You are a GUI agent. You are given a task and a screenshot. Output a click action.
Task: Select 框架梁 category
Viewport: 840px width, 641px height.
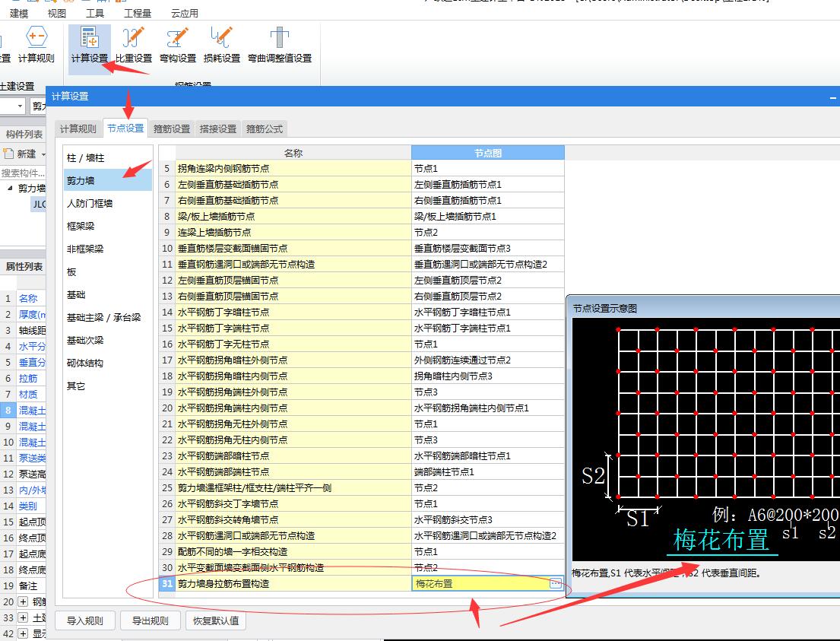tap(108, 226)
